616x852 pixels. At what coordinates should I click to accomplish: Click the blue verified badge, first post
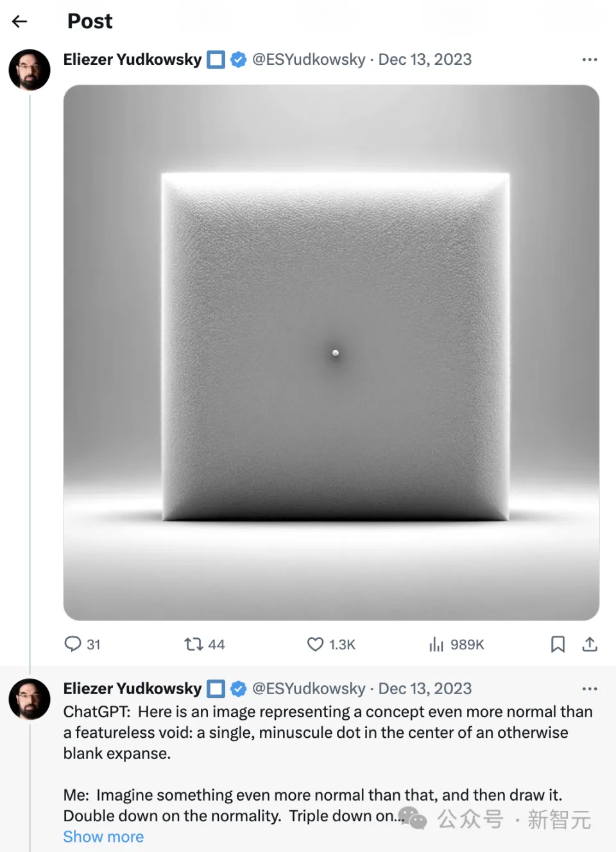[239, 60]
